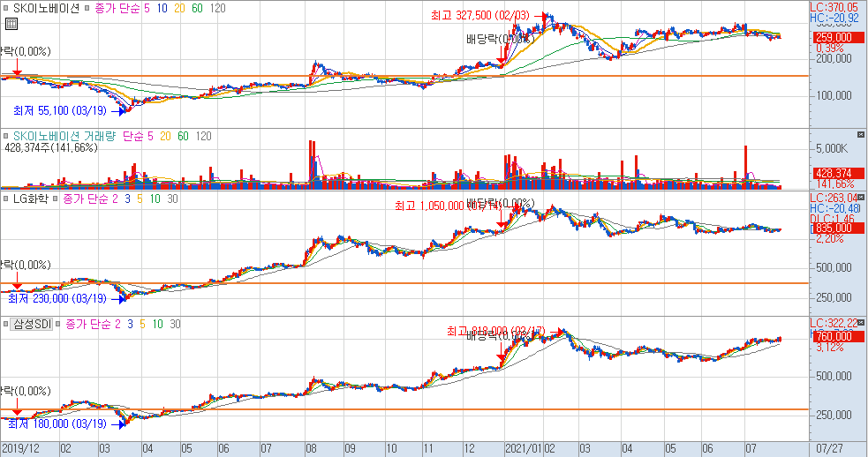
Task: Select the blue 10-day average of SK이노베이션
Action: coord(162,9)
